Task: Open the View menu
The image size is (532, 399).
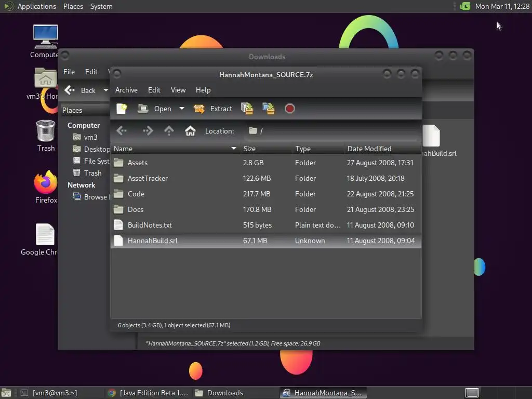Action: [x=178, y=90]
